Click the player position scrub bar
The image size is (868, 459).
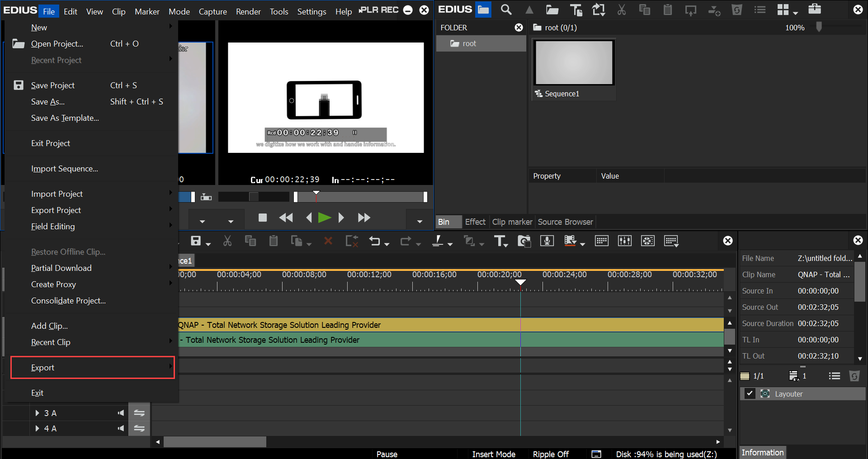(360, 197)
